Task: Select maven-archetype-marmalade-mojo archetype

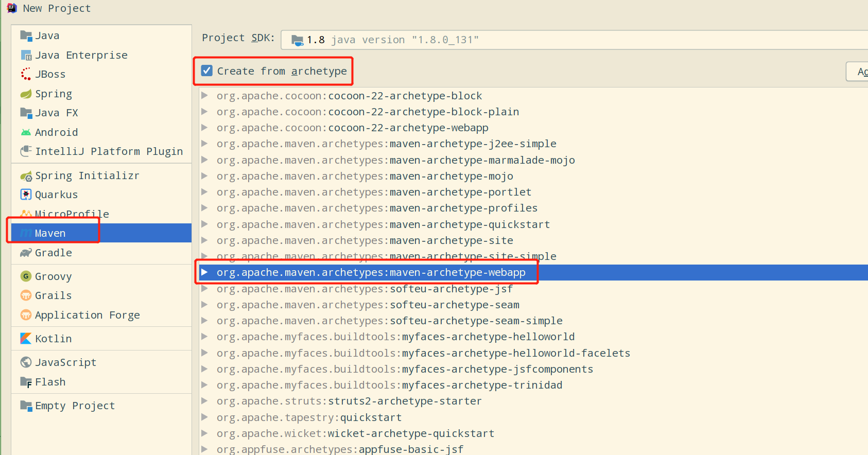Action: point(533,160)
